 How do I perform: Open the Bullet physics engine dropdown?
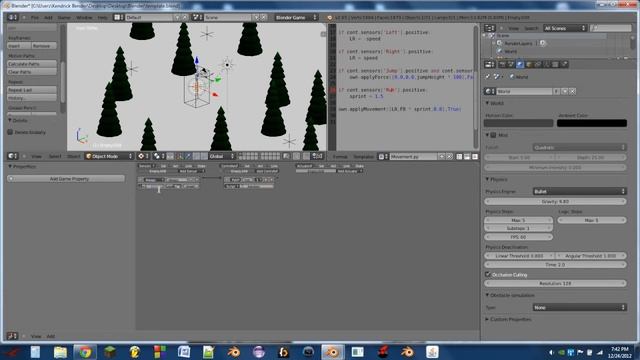coord(579,191)
